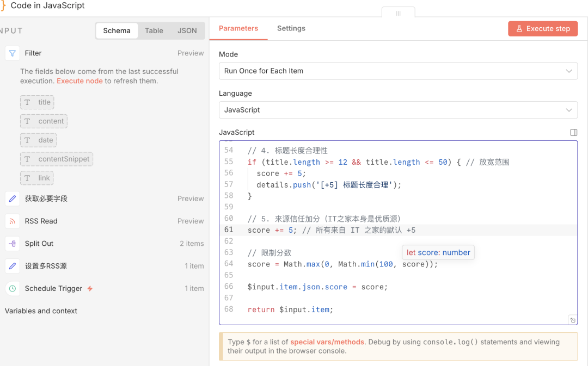Switch input view to Schema
Screen dimensions: 588x366
tap(117, 31)
